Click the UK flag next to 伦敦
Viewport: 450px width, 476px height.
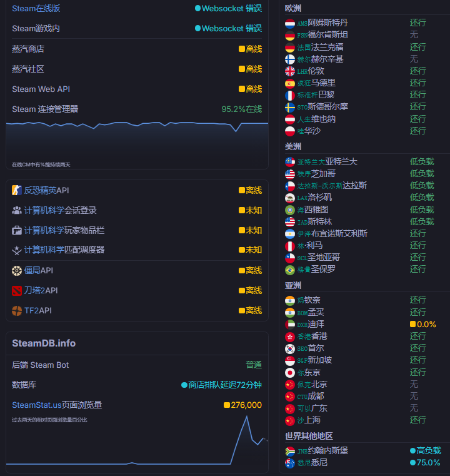pos(290,71)
